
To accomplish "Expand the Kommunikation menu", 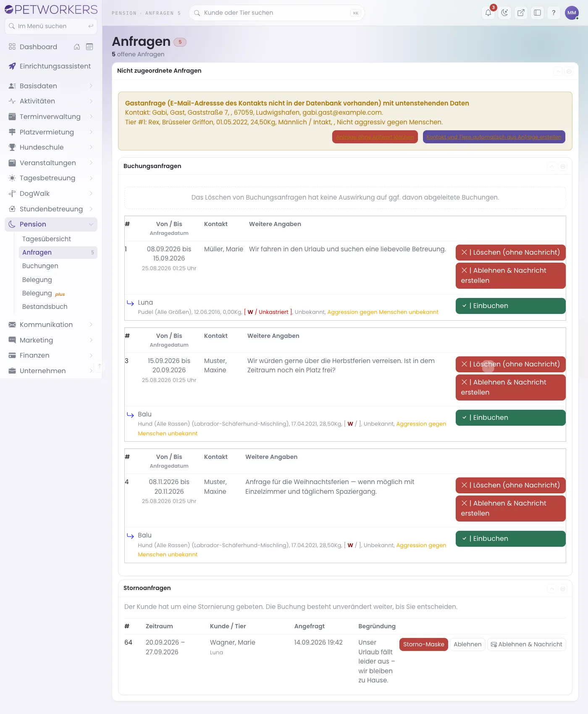I will pyautogui.click(x=51, y=324).
